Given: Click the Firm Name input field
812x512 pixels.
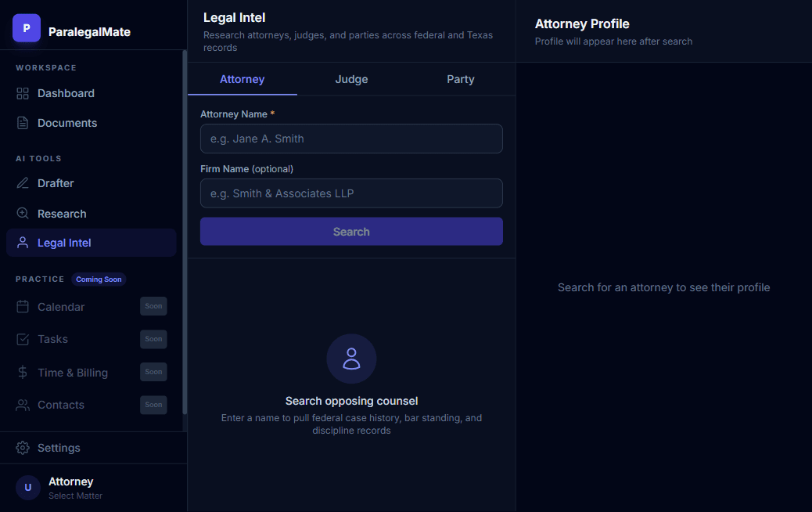Looking at the screenshot, I should pos(351,193).
